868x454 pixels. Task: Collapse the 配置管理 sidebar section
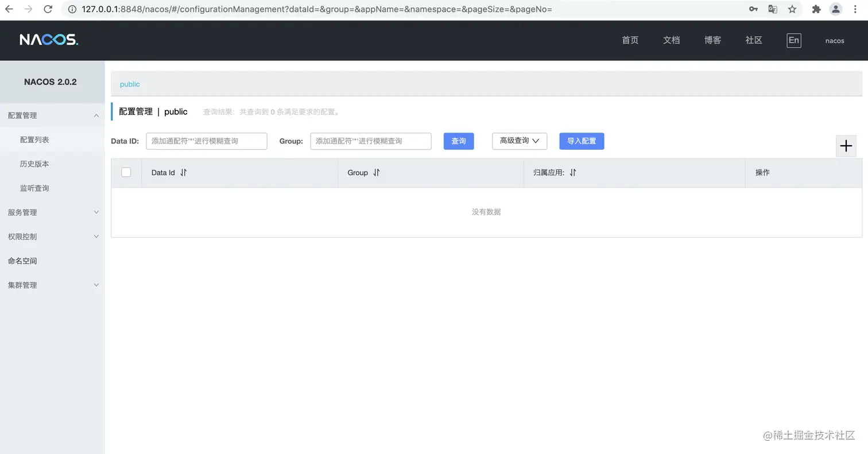[52, 115]
